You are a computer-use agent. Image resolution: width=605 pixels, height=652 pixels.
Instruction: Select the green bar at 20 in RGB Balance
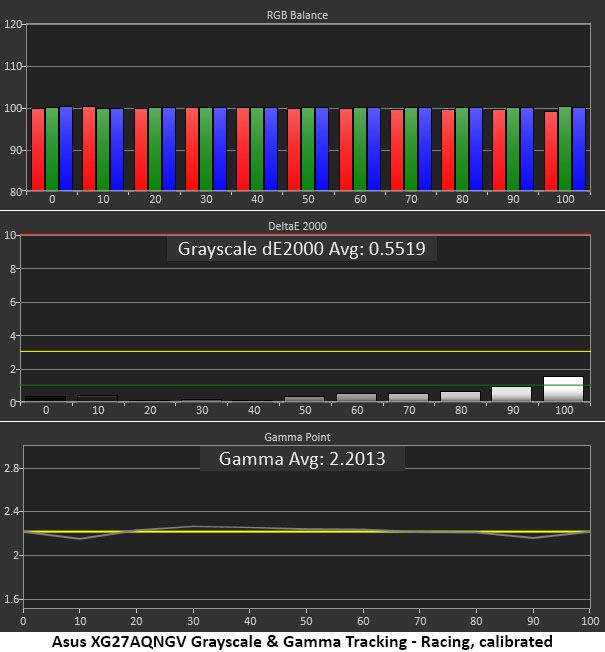155,149
